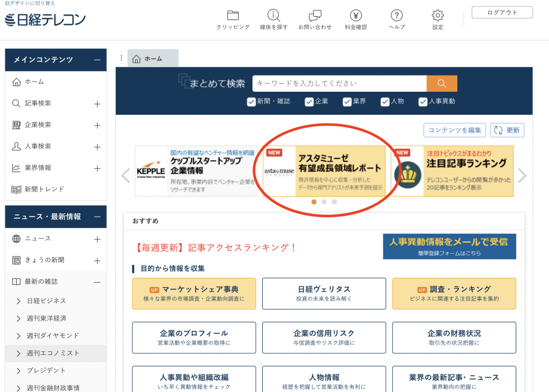Open 日経ヴェリタス button

click(324, 293)
